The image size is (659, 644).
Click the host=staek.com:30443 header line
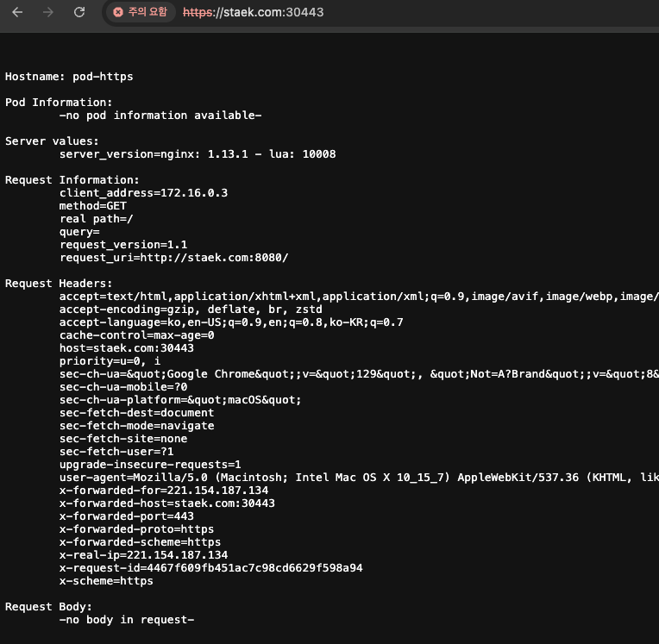[126, 348]
